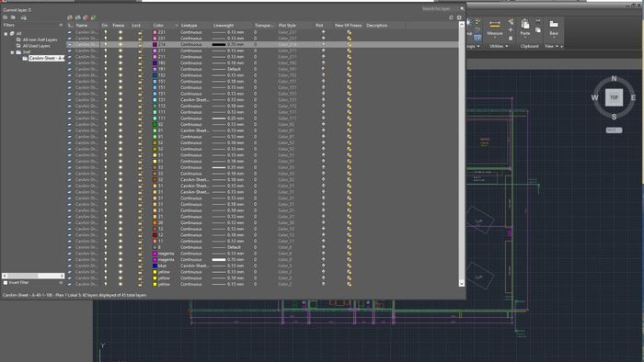This screenshot has width=644, height=362.
Task: Toggle the Invert filter checkbox
Action: [x=6, y=282]
